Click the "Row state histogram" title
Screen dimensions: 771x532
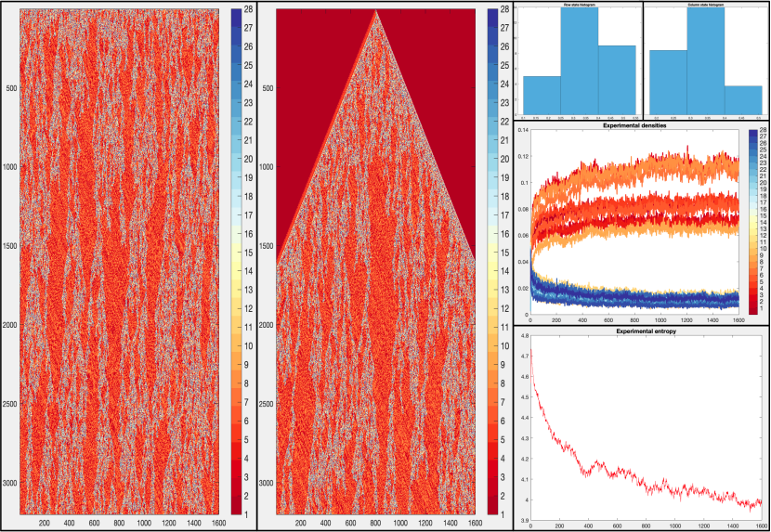tap(579, 6)
